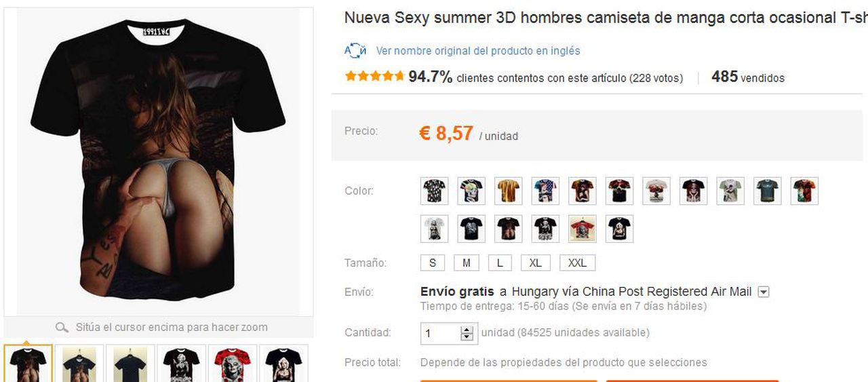Select the dark green shirt color swatch
This screenshot has width=868, height=382.
pos(767,191)
